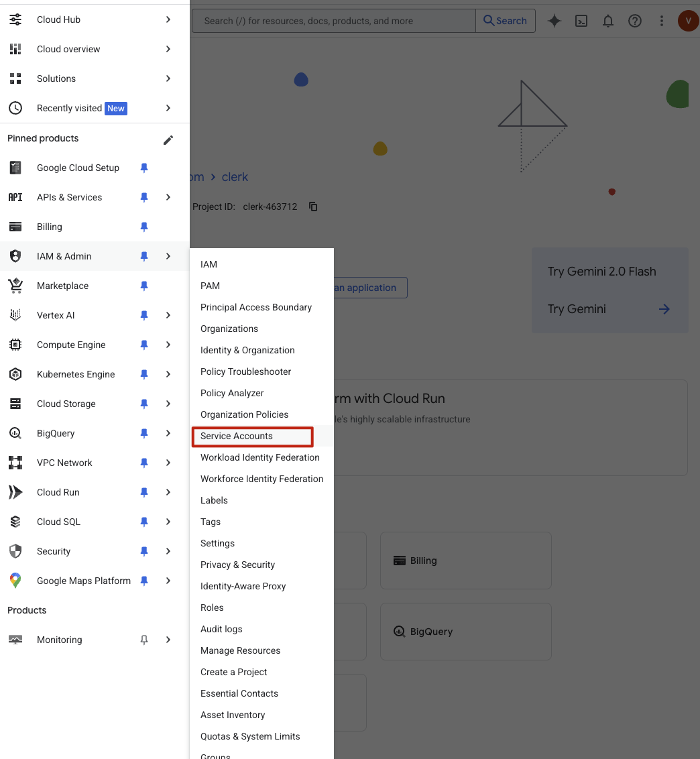700x759 pixels.
Task: Click the Cloud Run icon
Action: [x=15, y=492]
